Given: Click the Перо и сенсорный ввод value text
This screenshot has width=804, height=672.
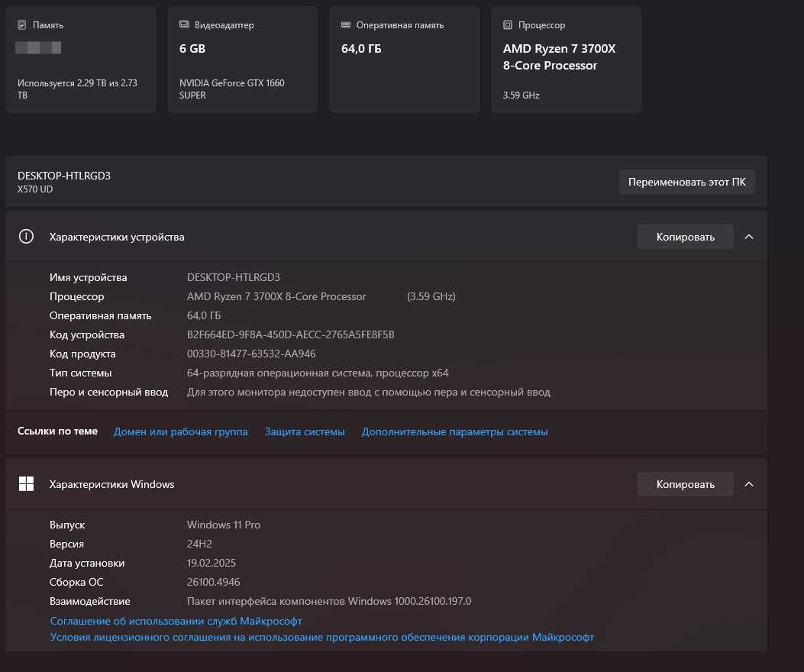Looking at the screenshot, I should pyautogui.click(x=369, y=392).
